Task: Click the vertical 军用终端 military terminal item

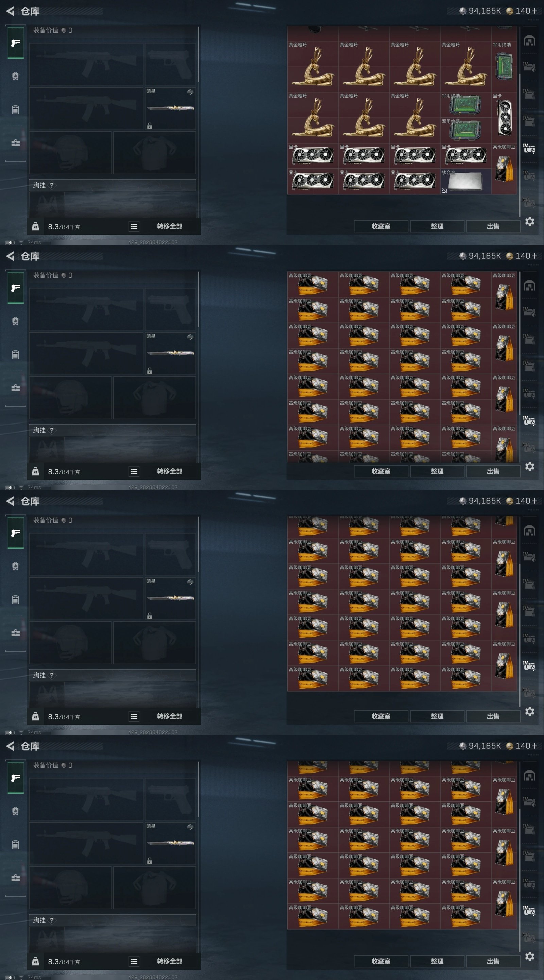Action: pyautogui.click(x=504, y=67)
